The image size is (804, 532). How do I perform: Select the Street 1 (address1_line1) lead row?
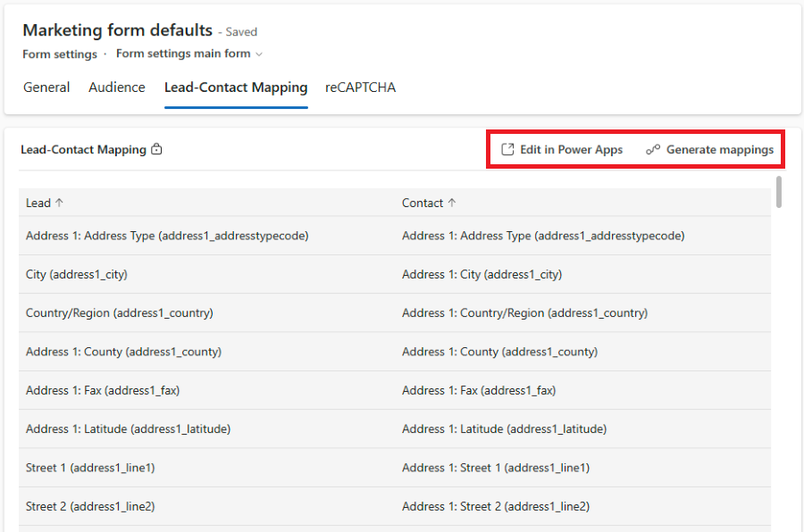93,468
